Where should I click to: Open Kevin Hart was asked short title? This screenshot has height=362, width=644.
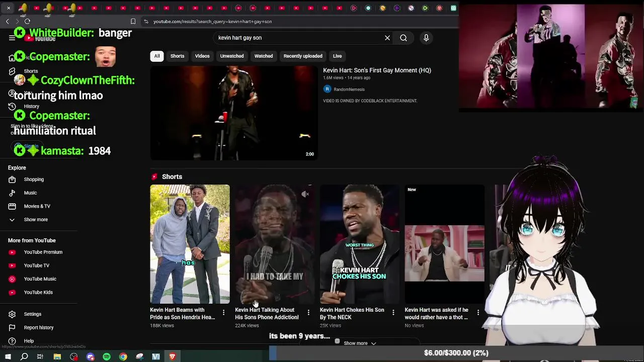(x=436, y=314)
